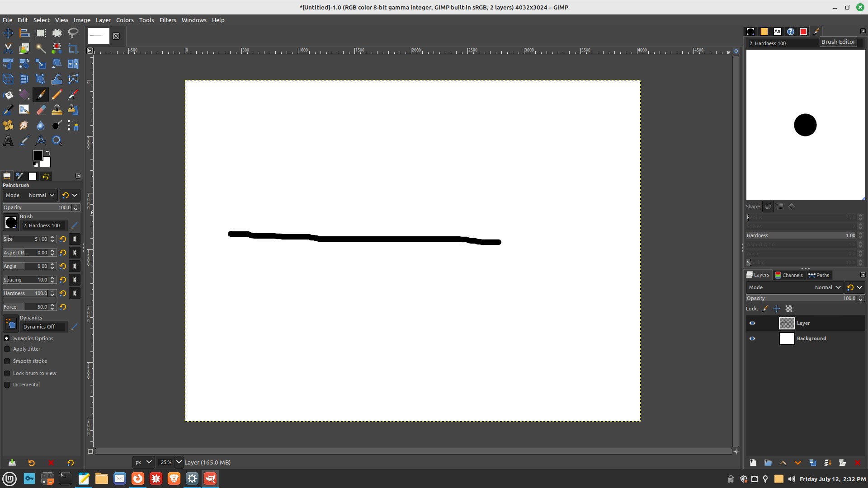The image size is (868, 488).
Task: Click the brush Size input field
Action: pos(27,239)
